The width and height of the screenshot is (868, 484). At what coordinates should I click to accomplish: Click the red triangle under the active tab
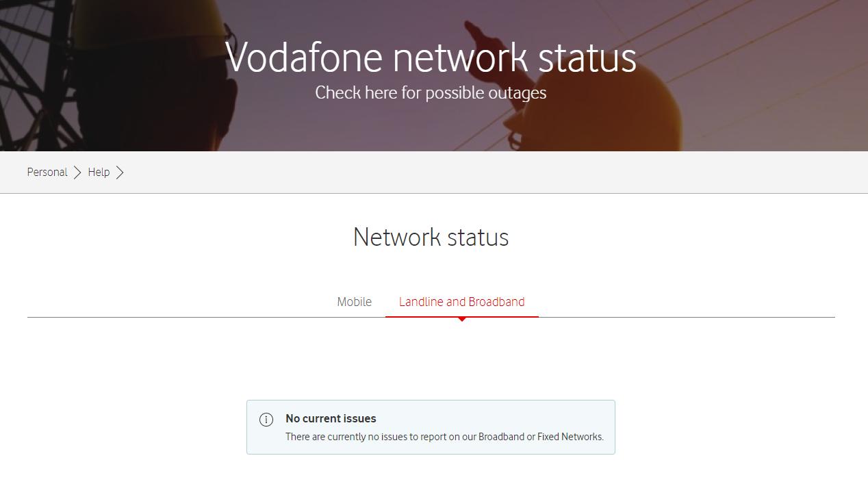point(462,319)
